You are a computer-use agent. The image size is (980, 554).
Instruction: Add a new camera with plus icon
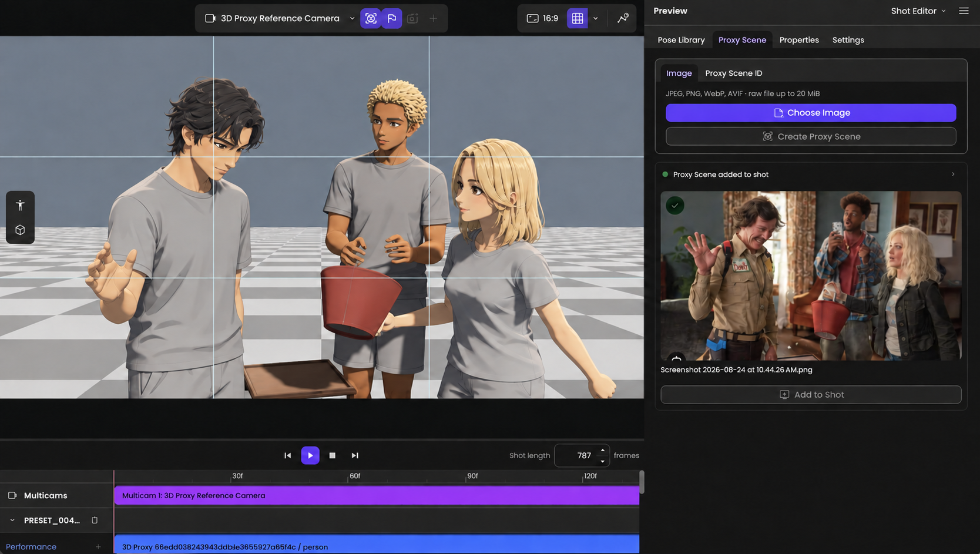(434, 18)
